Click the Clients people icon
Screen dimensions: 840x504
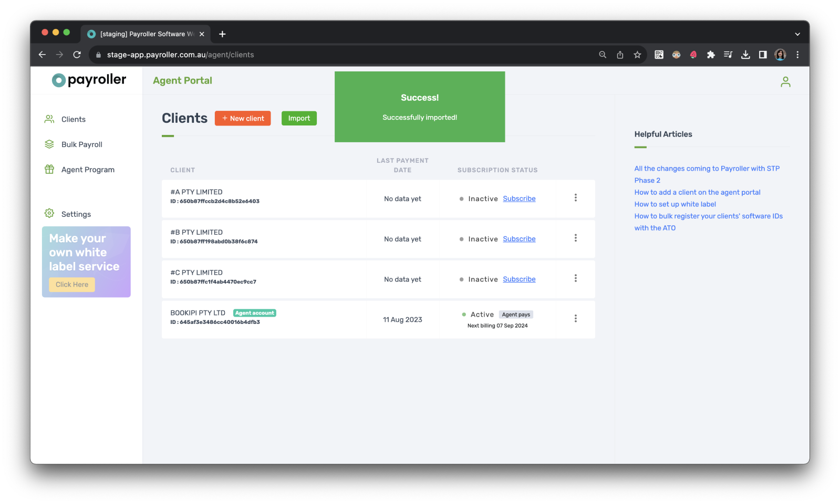pyautogui.click(x=49, y=119)
